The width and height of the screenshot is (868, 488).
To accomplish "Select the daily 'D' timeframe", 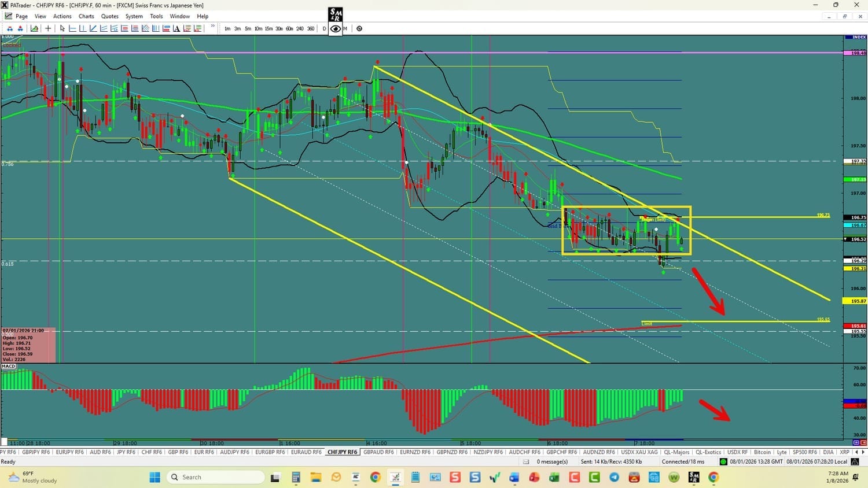I will pos(324,28).
